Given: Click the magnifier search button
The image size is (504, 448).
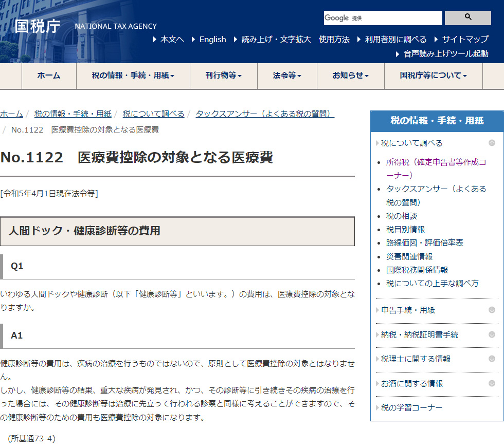Looking at the screenshot, I should click(467, 17).
